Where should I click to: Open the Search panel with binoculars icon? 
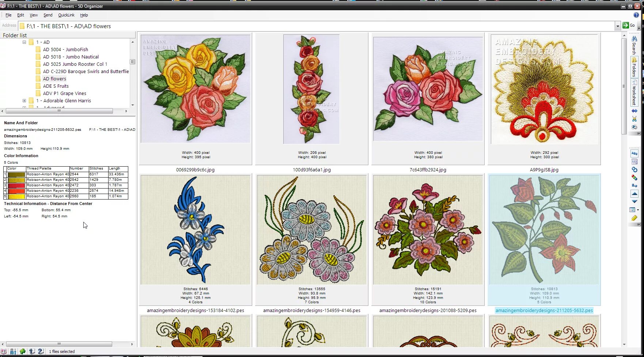coord(634,45)
